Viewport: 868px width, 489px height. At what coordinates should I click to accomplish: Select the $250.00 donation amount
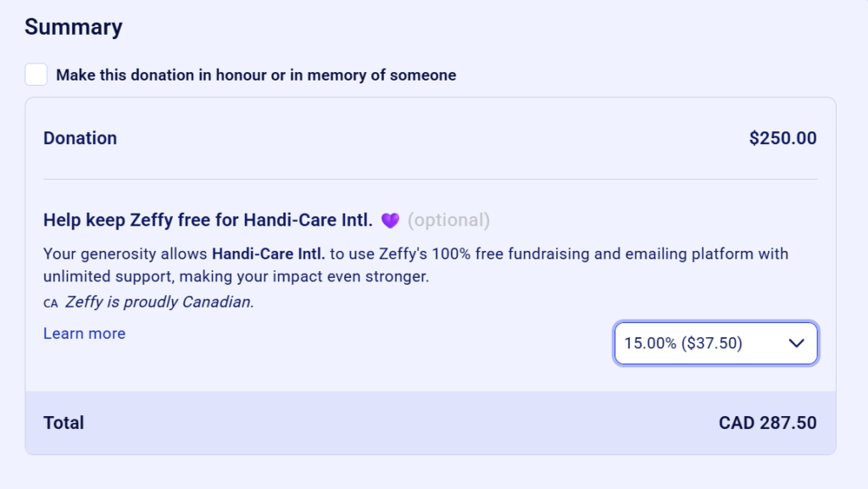782,138
